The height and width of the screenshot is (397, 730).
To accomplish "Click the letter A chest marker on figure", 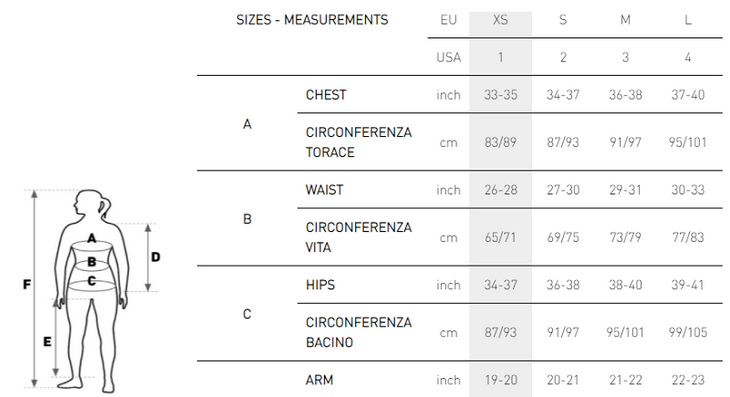I will (92, 238).
